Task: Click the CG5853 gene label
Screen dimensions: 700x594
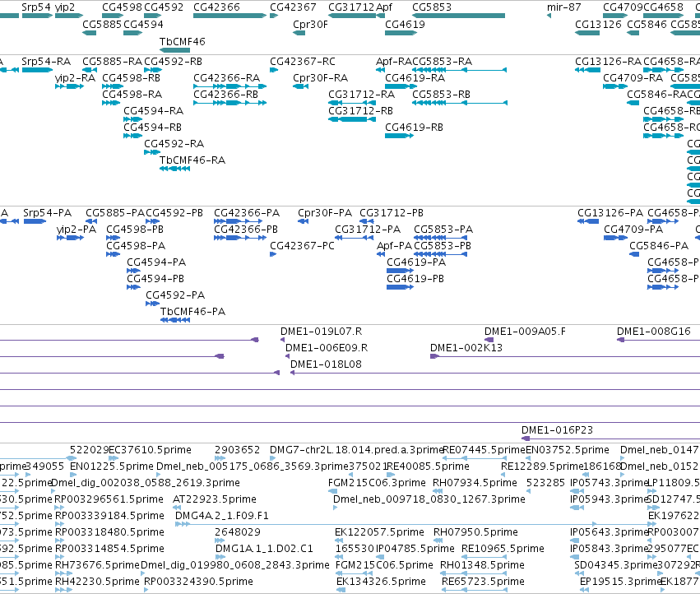Action: point(432,7)
